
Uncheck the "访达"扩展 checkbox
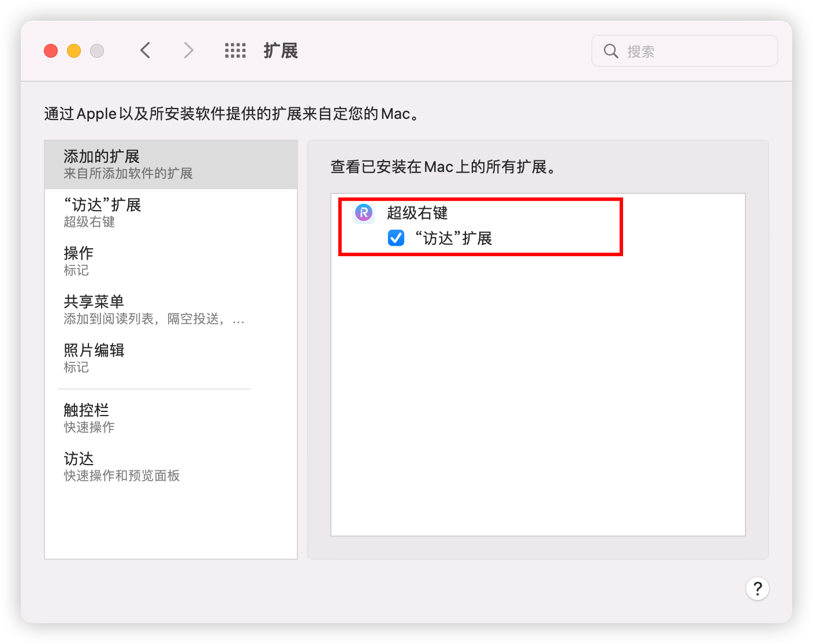pos(396,238)
